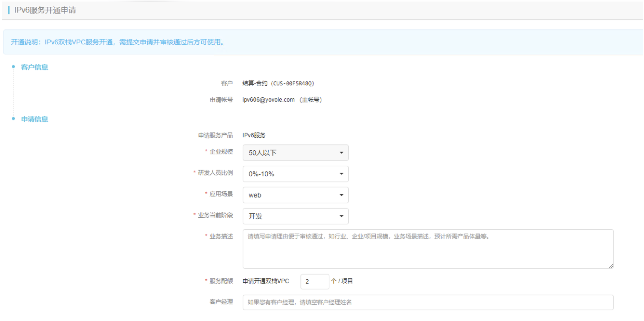Expand the 研发人员比例 dropdown showing 0%-10%

click(295, 174)
